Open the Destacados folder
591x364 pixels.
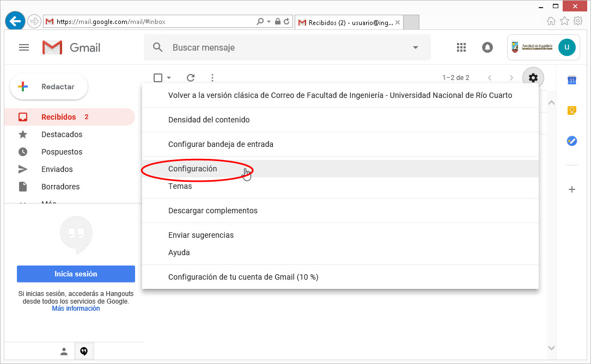(x=70, y=134)
